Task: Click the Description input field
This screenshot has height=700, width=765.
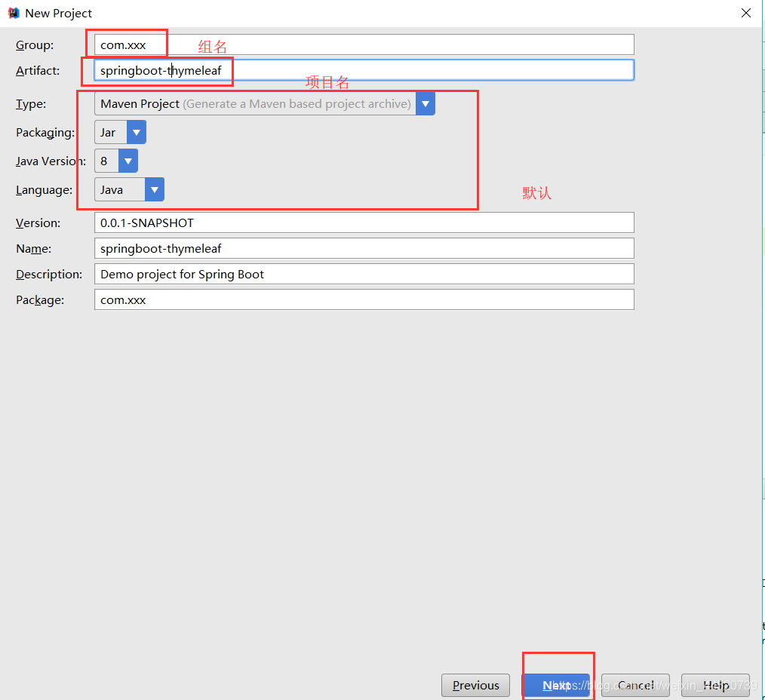Action: (364, 274)
